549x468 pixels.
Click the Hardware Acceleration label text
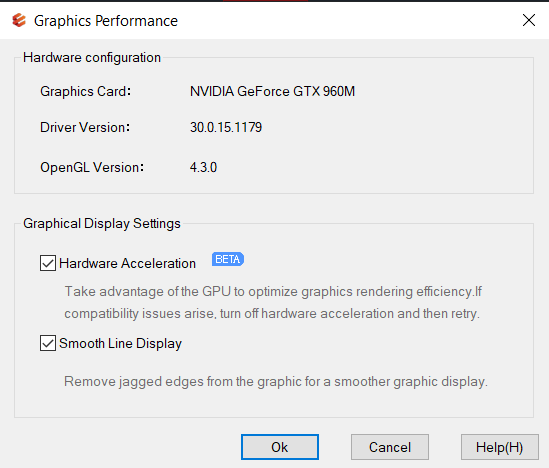pyautogui.click(x=127, y=264)
